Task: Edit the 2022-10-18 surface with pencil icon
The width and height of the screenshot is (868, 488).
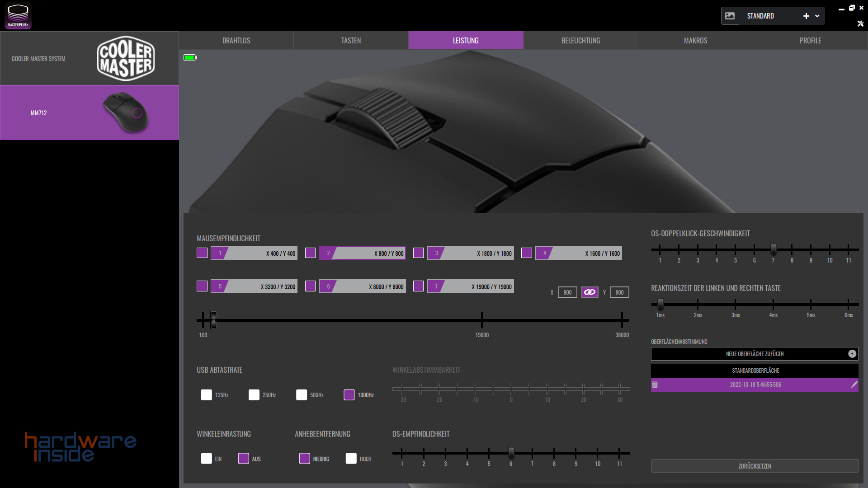Action: coord(854,385)
